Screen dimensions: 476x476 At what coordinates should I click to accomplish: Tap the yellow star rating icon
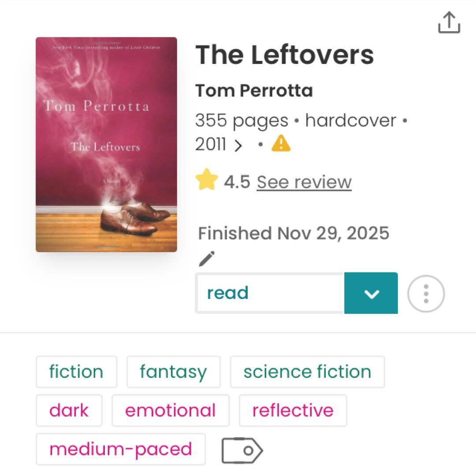click(207, 181)
